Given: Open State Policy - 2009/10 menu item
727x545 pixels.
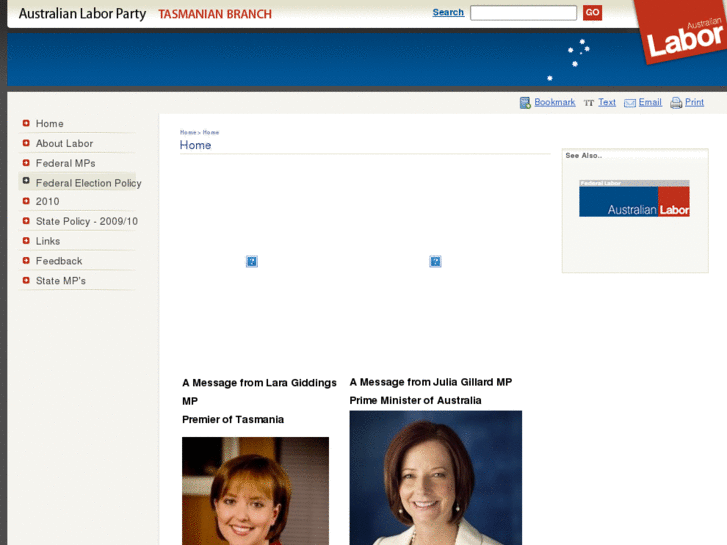Looking at the screenshot, I should click(87, 222).
